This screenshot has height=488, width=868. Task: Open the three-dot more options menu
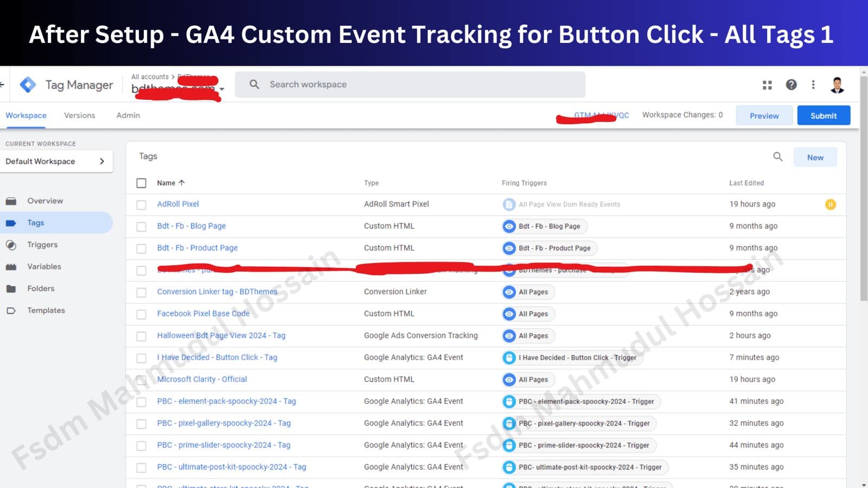click(x=813, y=85)
